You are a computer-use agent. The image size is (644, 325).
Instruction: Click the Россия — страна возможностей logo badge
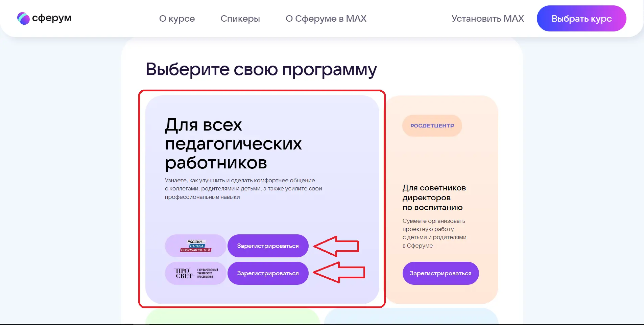195,246
